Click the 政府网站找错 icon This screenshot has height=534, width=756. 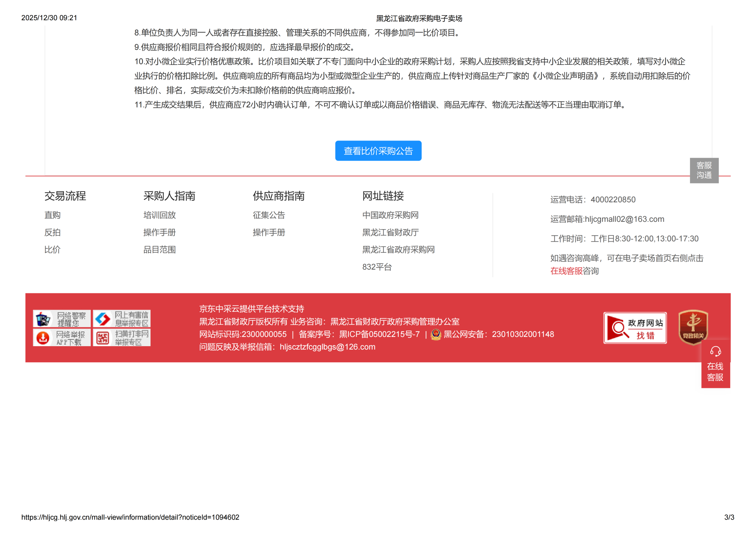coord(635,328)
